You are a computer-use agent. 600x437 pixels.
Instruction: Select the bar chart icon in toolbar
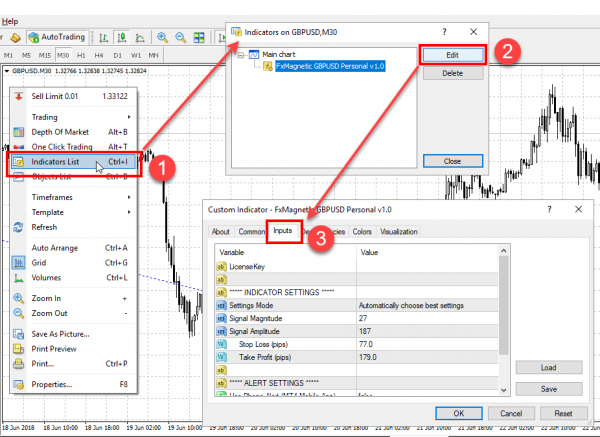pyautogui.click(x=103, y=38)
